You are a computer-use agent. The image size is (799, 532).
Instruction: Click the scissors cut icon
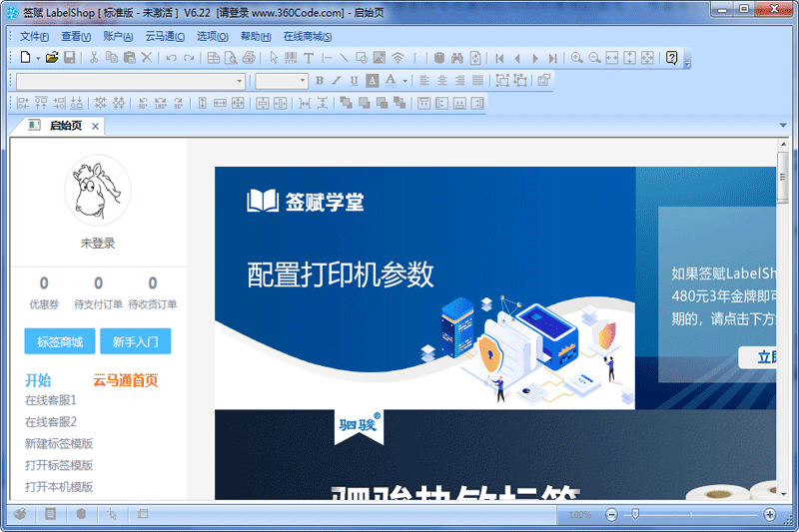point(94,58)
